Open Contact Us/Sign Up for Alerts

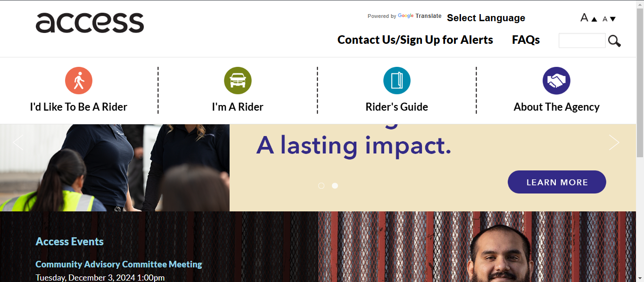(x=415, y=40)
